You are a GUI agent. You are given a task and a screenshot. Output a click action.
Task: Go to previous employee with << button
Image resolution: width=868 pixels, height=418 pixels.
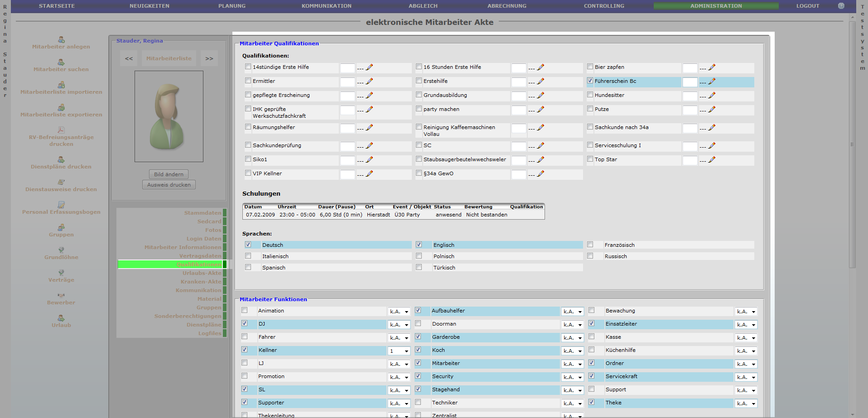click(x=129, y=58)
